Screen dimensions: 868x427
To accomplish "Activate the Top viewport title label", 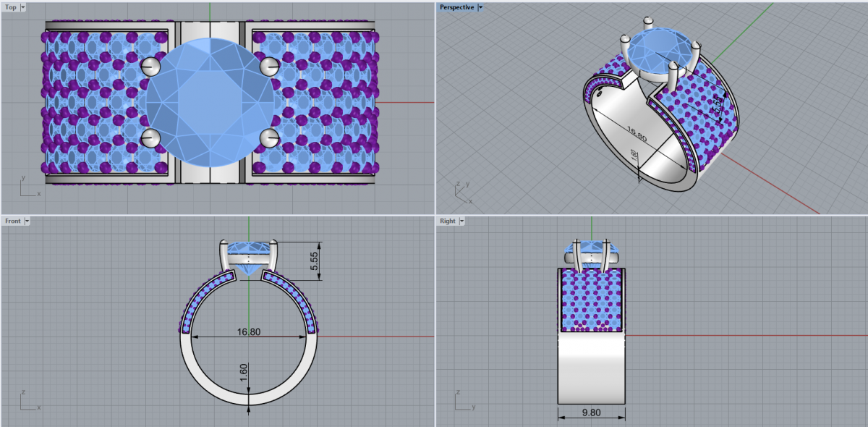I will point(11,7).
